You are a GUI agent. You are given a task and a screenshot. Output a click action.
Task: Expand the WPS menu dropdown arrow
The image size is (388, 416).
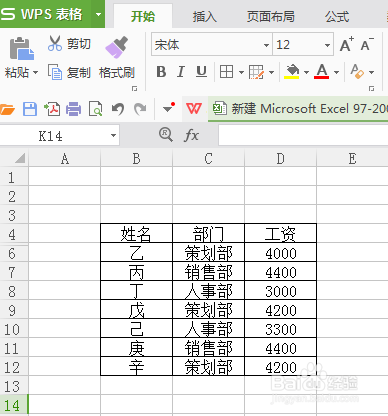click(x=98, y=14)
